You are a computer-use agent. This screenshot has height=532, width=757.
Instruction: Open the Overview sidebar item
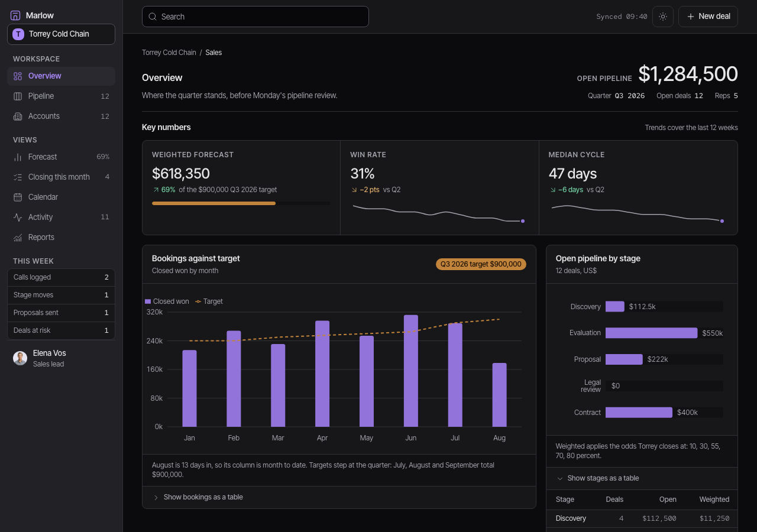[x=61, y=76]
